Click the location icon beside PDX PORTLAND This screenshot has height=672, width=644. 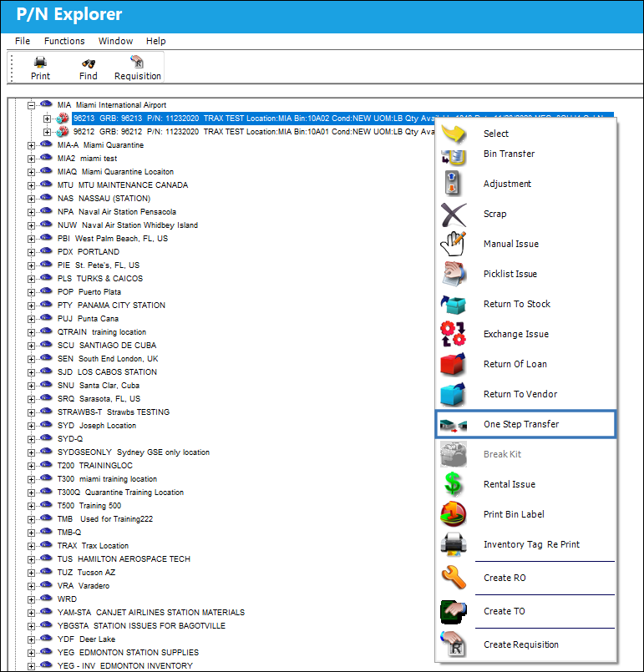(x=46, y=251)
